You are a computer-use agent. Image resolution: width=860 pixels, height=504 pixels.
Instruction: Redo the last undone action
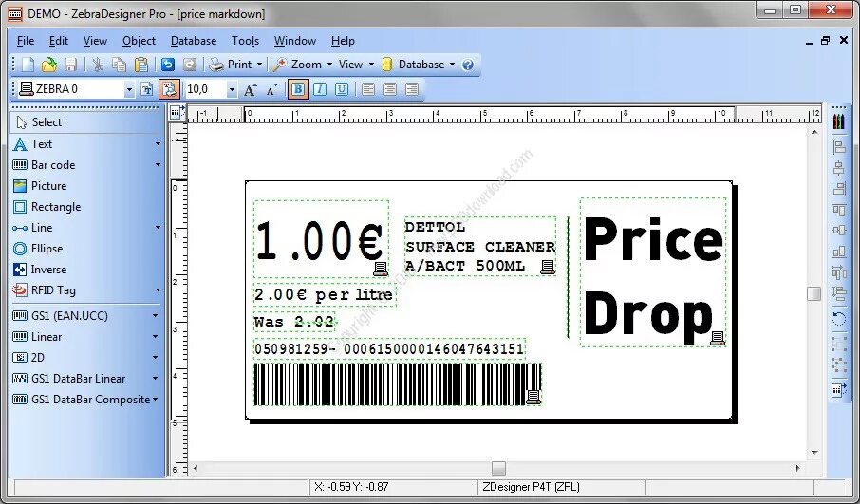[x=189, y=65]
